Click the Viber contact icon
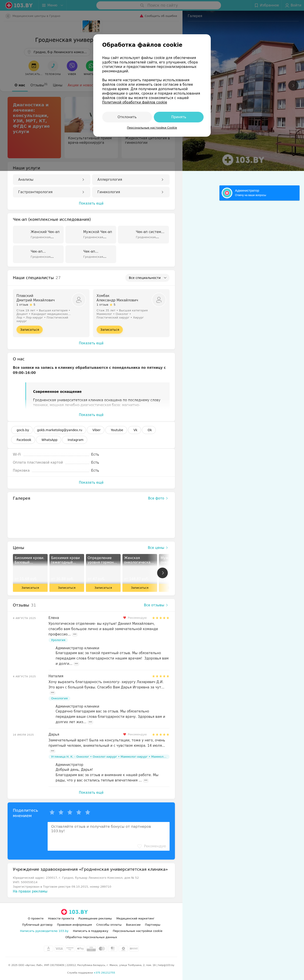 pyautogui.click(x=72, y=66)
